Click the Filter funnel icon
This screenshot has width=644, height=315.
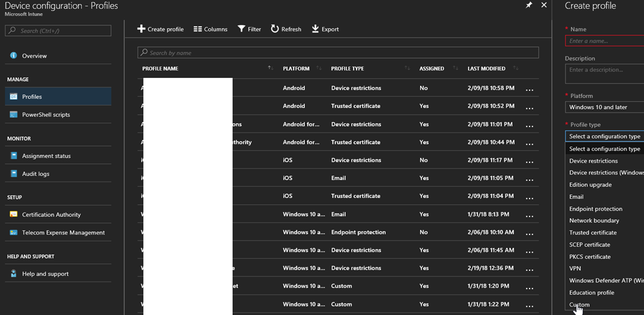coord(241,29)
